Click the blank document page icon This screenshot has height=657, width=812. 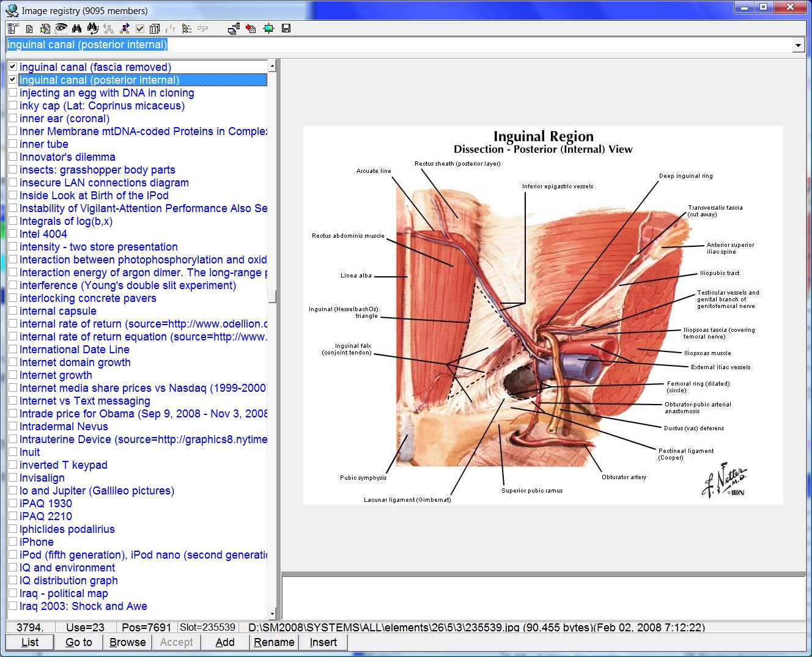tap(29, 29)
